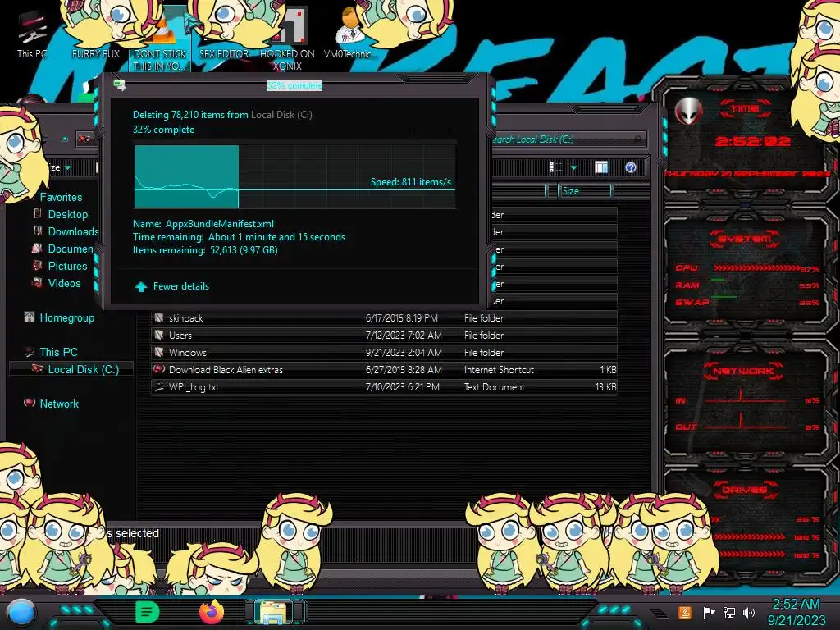The height and width of the screenshot is (630, 840).
Task: Open the taskbar clock showing 2:52 AM
Action: coord(796,612)
